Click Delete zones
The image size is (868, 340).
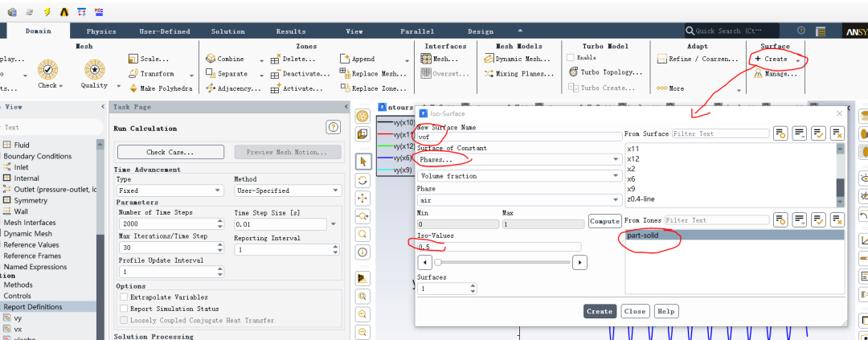point(293,59)
